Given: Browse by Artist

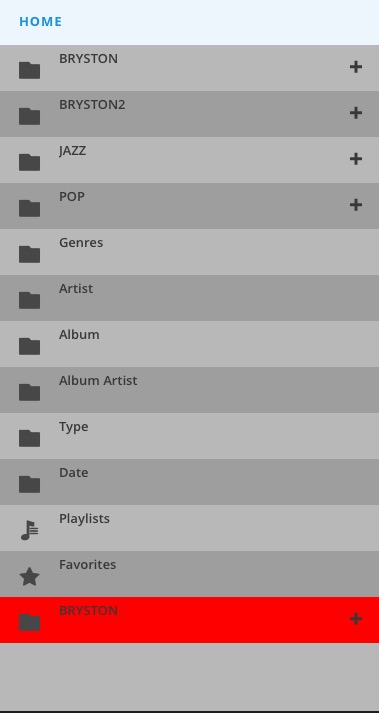Looking at the screenshot, I should click(x=189, y=298).
